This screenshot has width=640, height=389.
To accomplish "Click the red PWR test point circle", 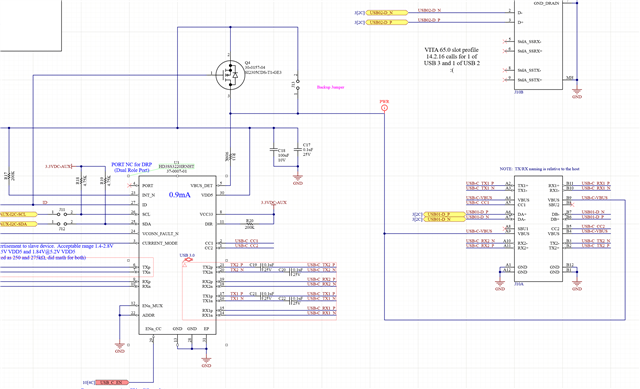I will pyautogui.click(x=384, y=108).
